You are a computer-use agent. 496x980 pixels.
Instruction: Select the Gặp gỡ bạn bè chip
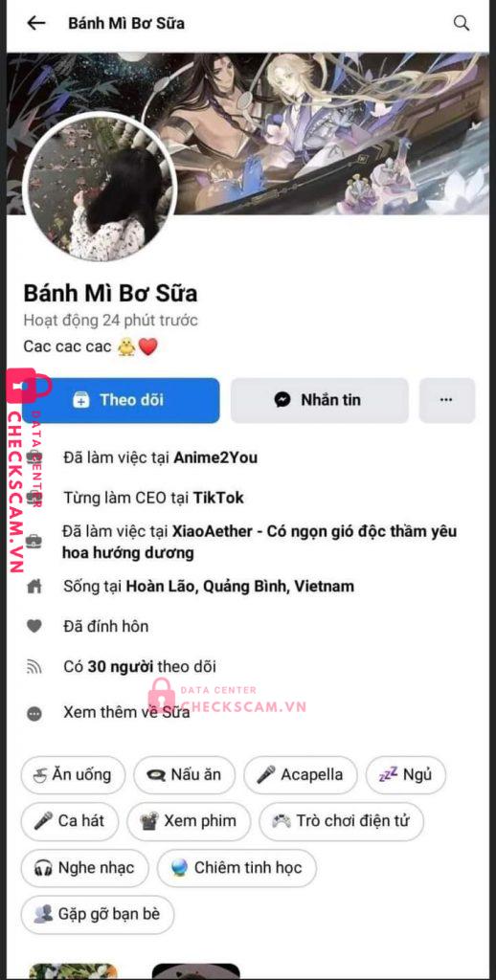point(98,914)
